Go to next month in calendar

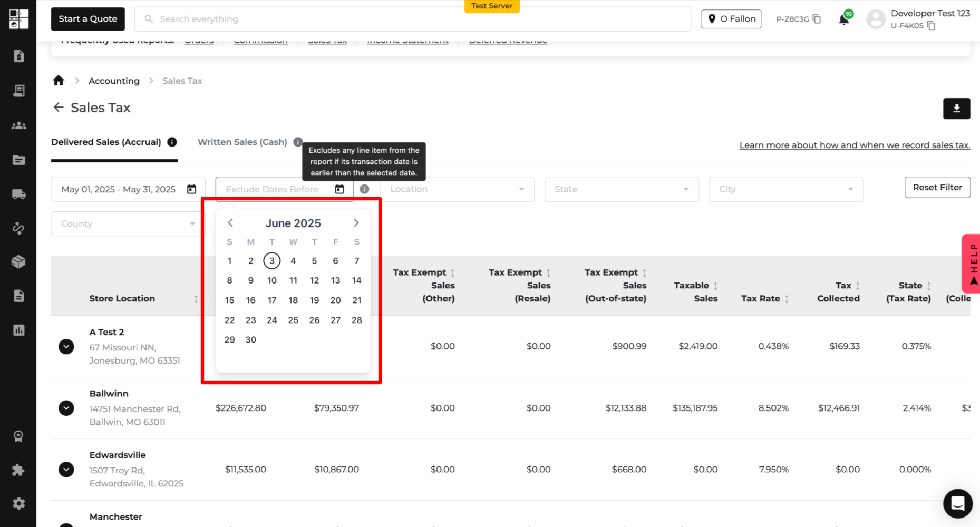tap(356, 223)
